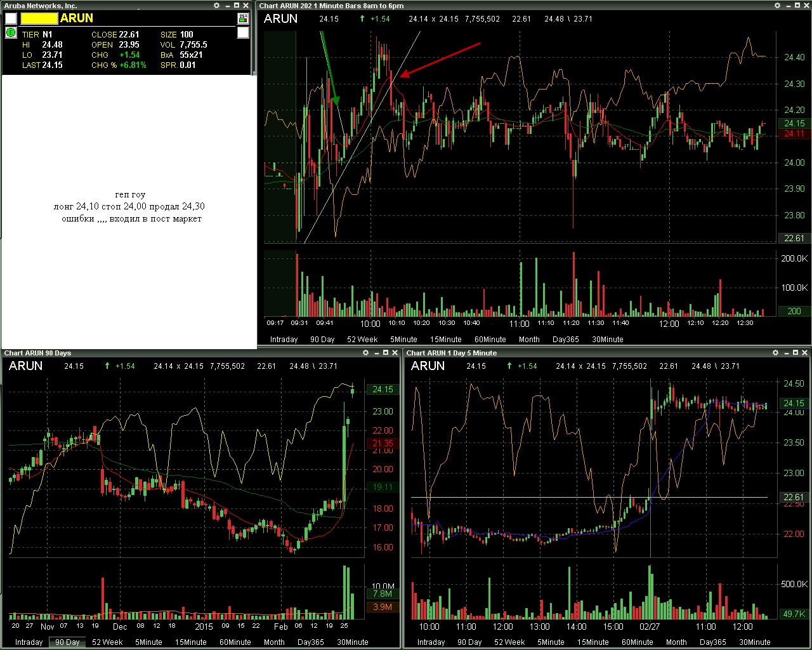Click the BxA 55x21 value in quote window
This screenshot has width=812, height=650.
(x=191, y=55)
